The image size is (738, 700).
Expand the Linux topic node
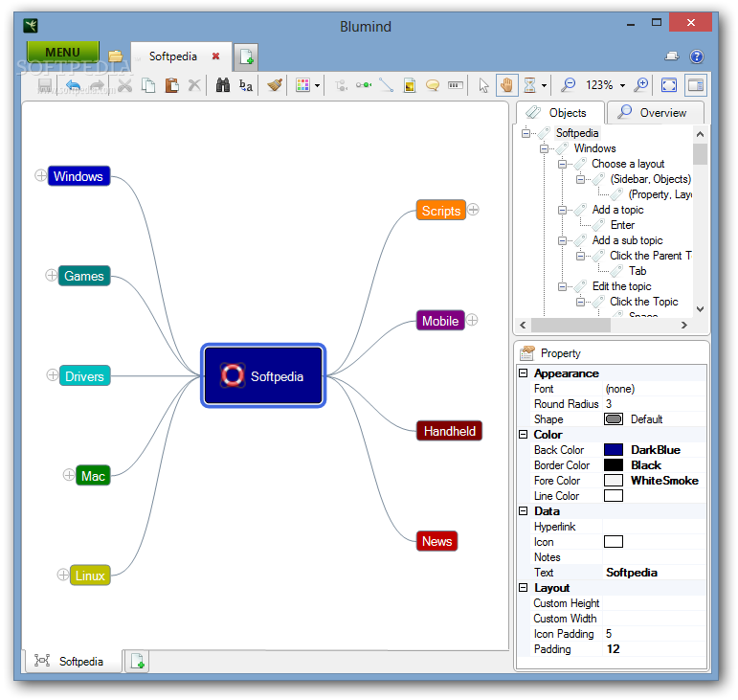63,575
